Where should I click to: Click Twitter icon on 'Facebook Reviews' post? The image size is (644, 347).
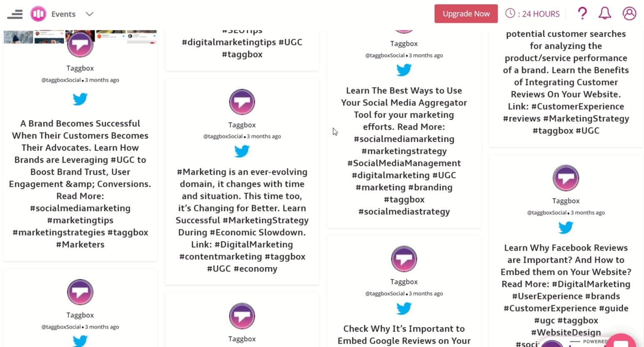coord(566,228)
